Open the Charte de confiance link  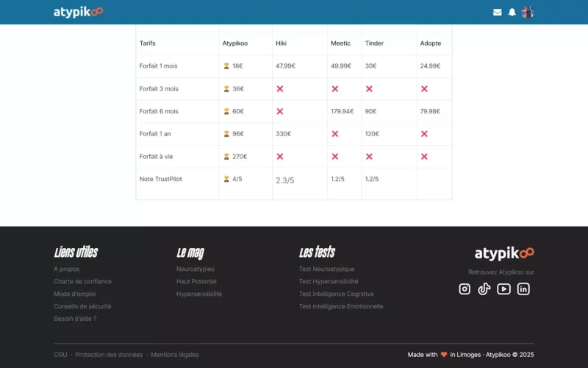[x=82, y=282]
